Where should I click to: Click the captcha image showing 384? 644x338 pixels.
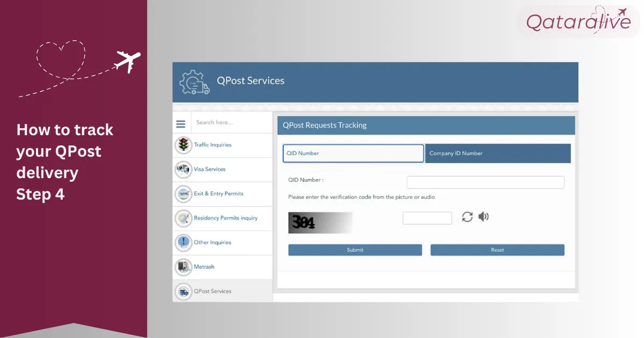coord(320,223)
